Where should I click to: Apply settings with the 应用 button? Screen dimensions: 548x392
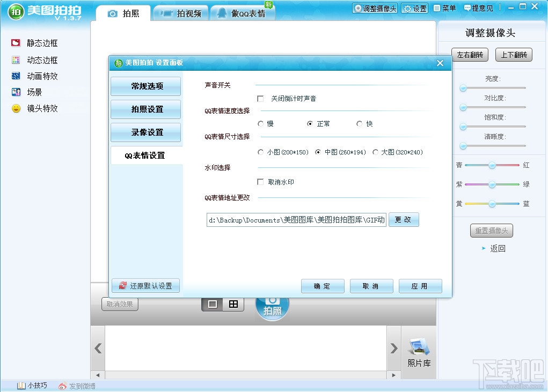point(420,286)
